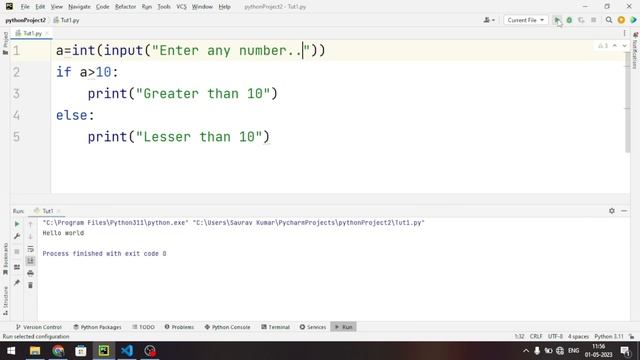Open the JetBrains Toolbox colorful arrow icon
Viewport: 640px width, 360px height.
(633, 20)
